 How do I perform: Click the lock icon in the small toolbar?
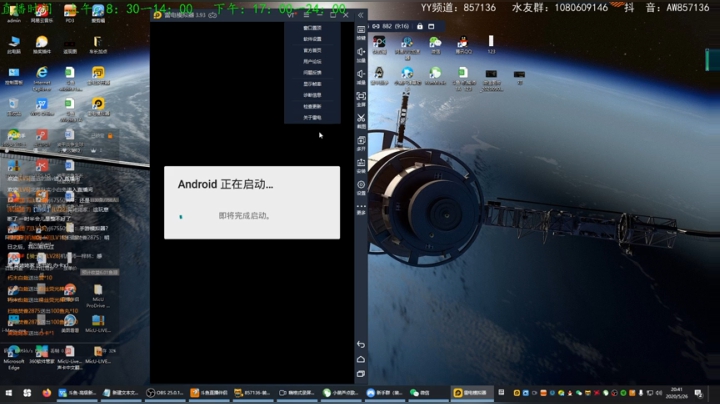(420, 27)
